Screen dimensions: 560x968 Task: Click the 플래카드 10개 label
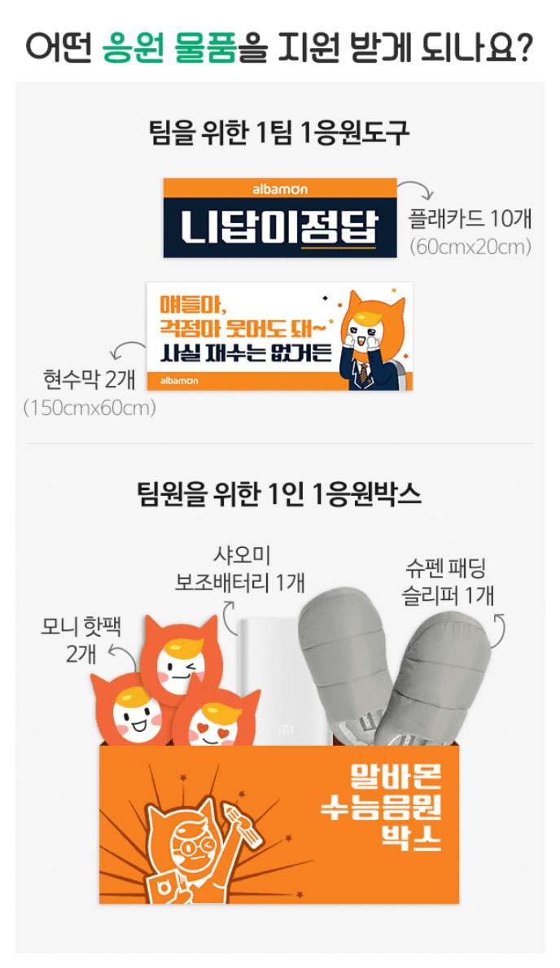point(470,218)
